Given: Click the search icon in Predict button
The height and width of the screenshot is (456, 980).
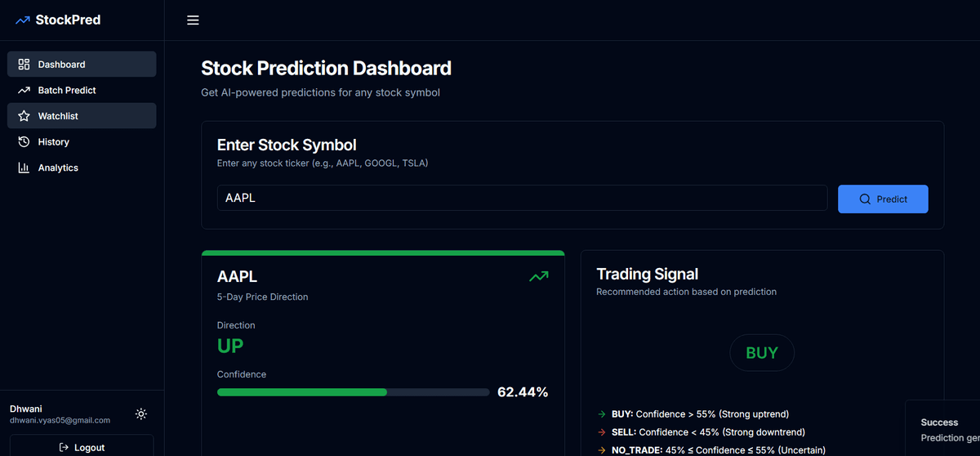Looking at the screenshot, I should [x=865, y=199].
